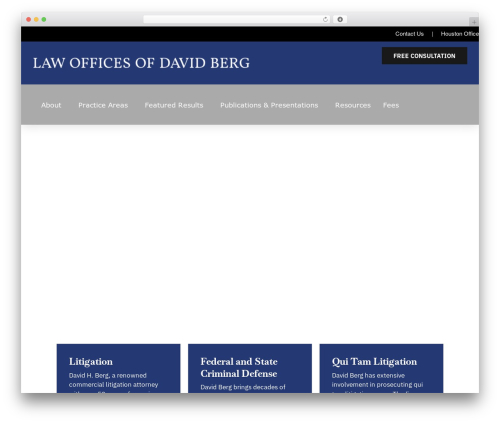Go to Law Offices of David Berg home
Viewport: 500px width, 423px height.
[141, 63]
